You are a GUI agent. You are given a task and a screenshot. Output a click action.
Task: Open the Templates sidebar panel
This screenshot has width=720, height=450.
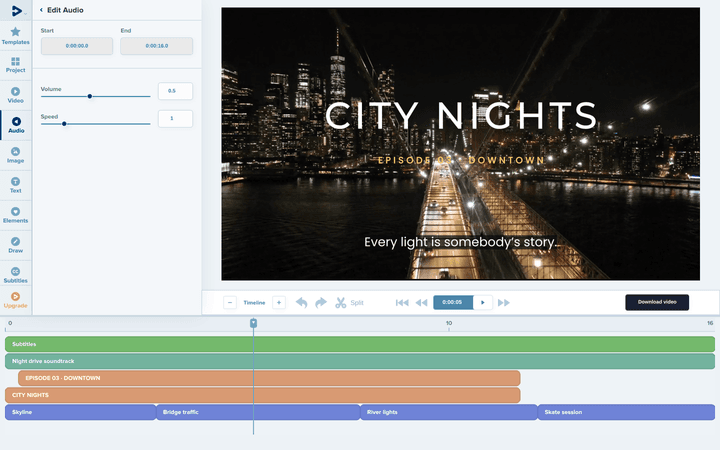click(x=16, y=36)
